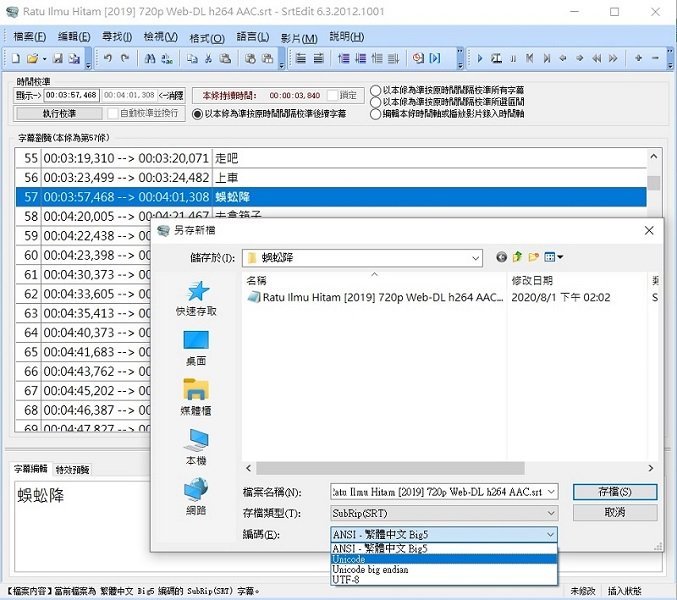Open the 檔案(F) menu

pos(29,37)
